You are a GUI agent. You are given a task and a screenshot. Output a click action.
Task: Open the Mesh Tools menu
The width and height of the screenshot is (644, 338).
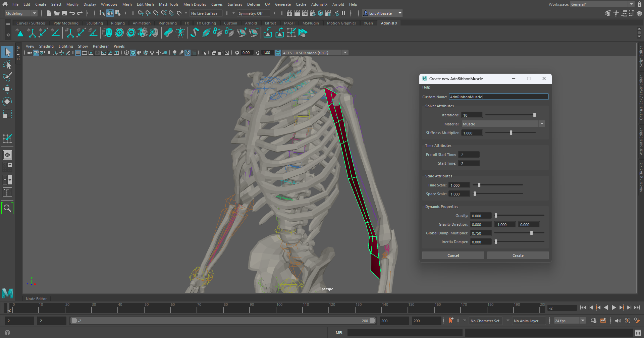[x=168, y=4]
